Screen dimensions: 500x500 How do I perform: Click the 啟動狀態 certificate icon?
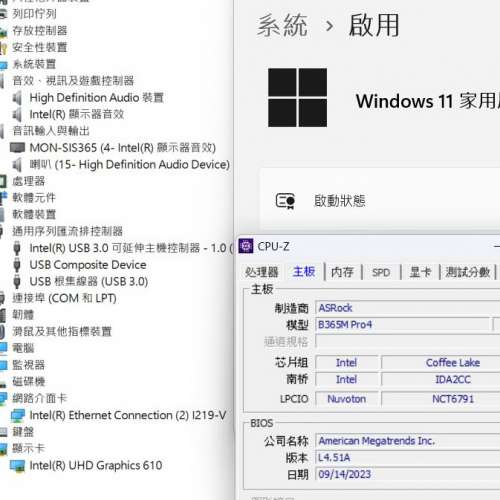pyautogui.click(x=285, y=201)
